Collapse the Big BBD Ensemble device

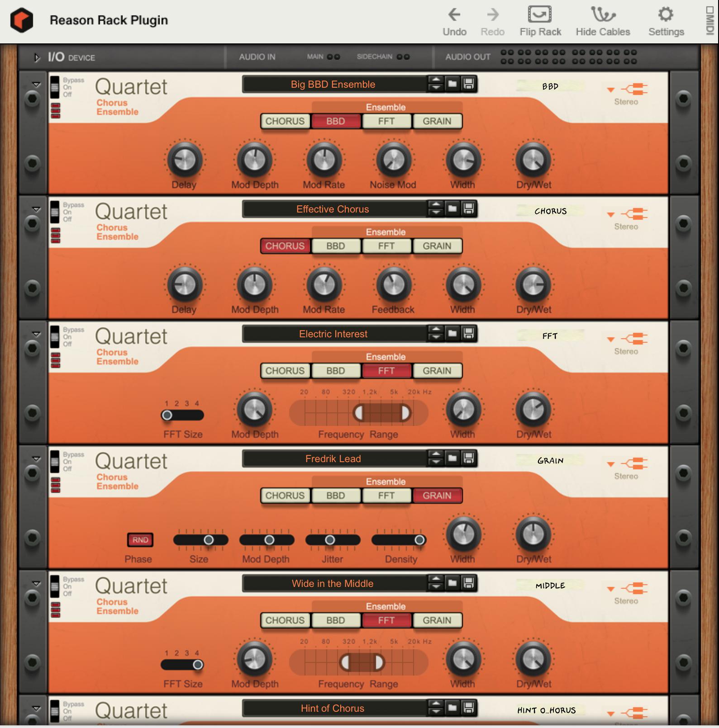pos(36,85)
